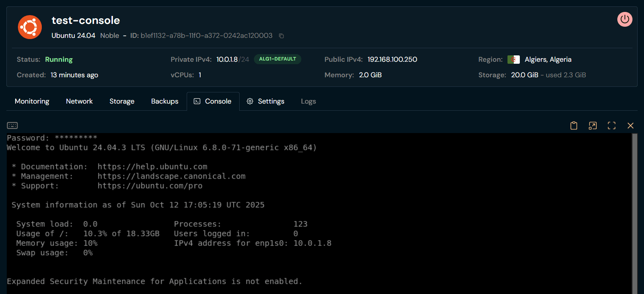
Task: Select the Console tab
Action: click(x=213, y=101)
